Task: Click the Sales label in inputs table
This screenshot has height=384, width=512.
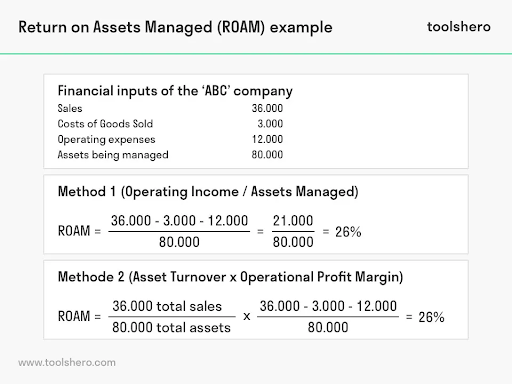Action: [x=70, y=108]
